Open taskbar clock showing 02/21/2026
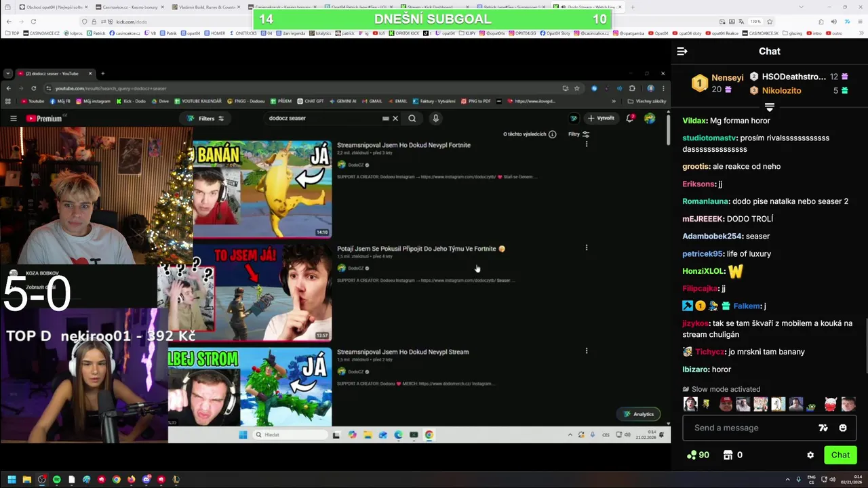The image size is (868, 488). 851,479
